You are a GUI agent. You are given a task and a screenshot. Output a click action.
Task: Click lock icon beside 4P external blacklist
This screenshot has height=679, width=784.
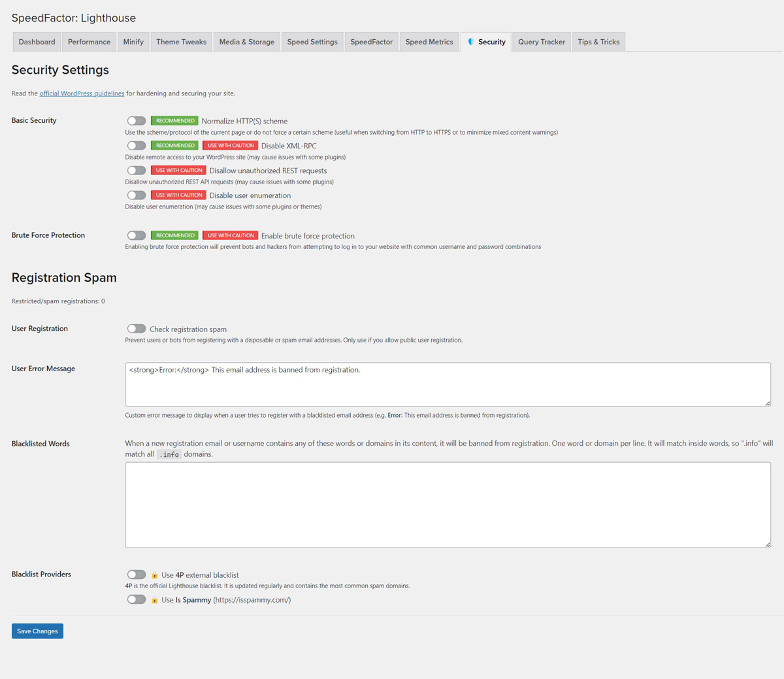(x=155, y=576)
